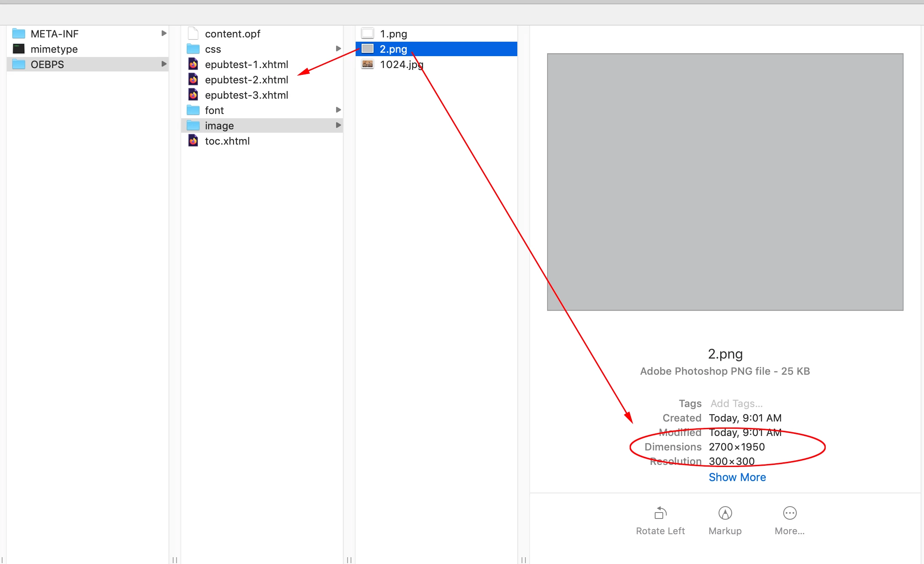Image resolution: width=924 pixels, height=564 pixels.
Task: Click the column resize handle after the second column
Action: point(349,560)
